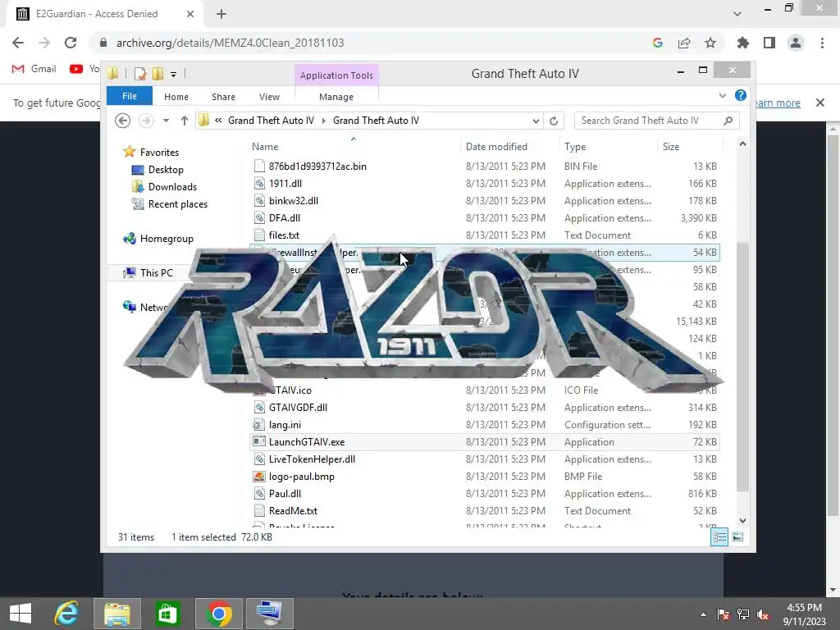Click the search magnifier icon in Explorer
The width and height of the screenshot is (840, 630).
point(728,121)
